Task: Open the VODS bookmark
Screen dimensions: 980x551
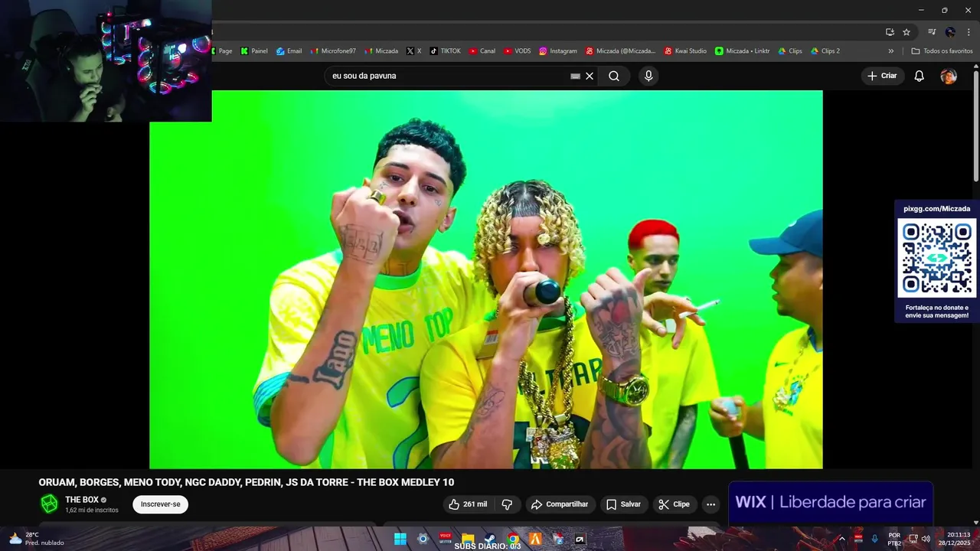Action: pos(517,51)
